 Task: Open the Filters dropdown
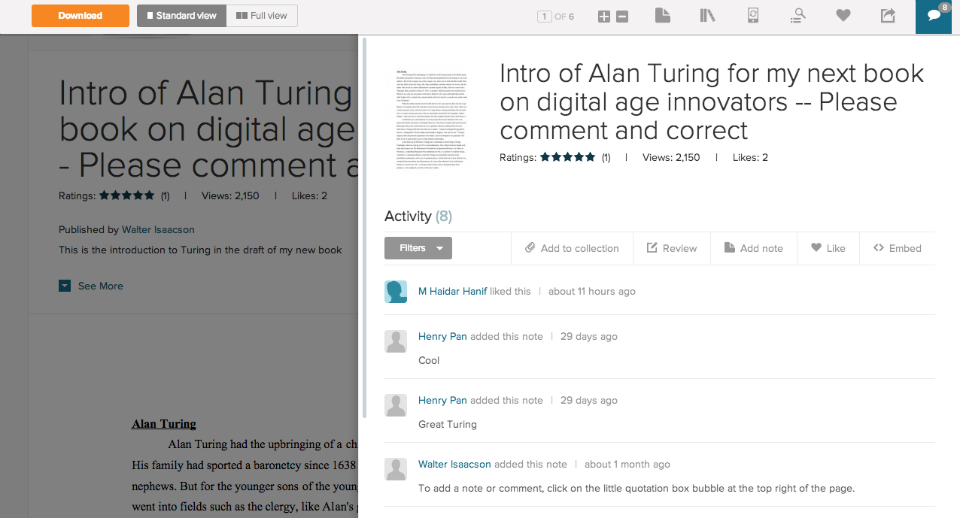[418, 248]
